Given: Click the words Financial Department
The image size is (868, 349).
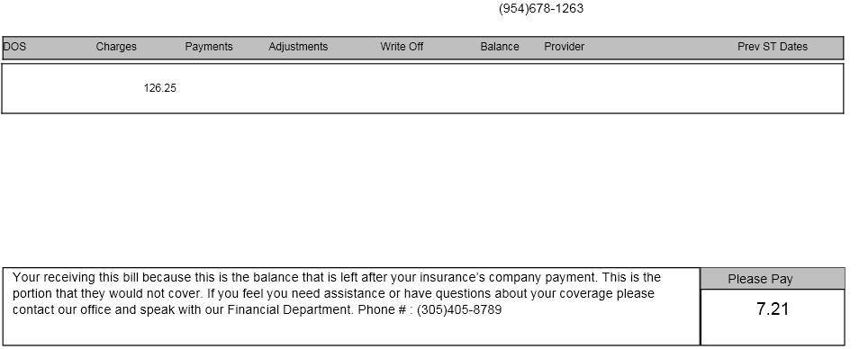Looking at the screenshot, I should tap(291, 309).
